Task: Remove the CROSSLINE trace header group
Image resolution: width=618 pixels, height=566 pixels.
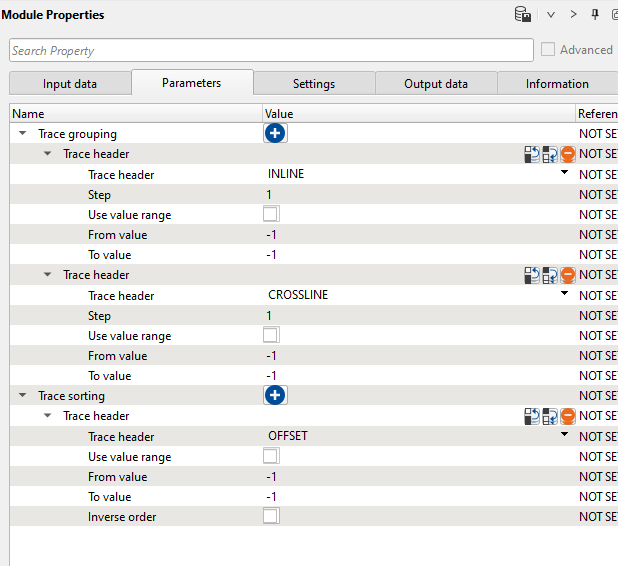Action: coord(567,275)
